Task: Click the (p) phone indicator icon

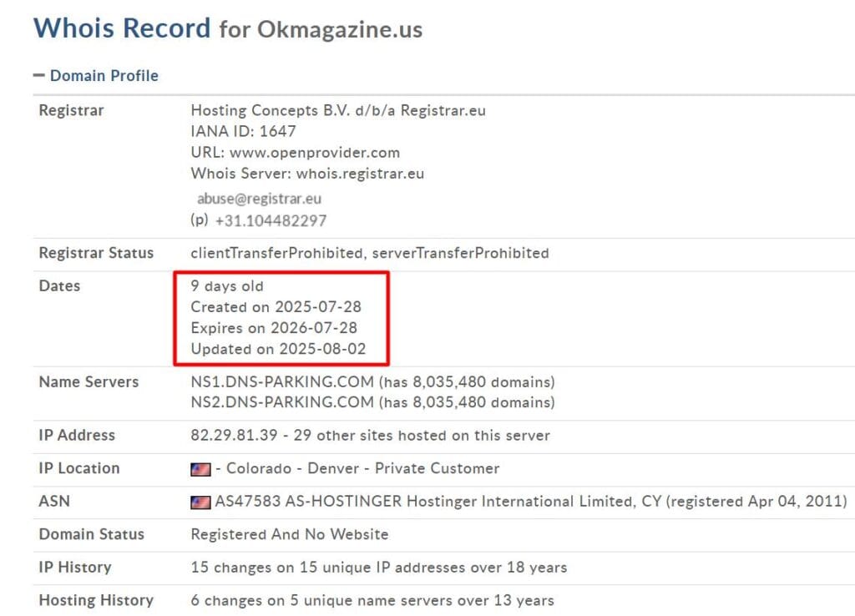Action: tap(199, 220)
